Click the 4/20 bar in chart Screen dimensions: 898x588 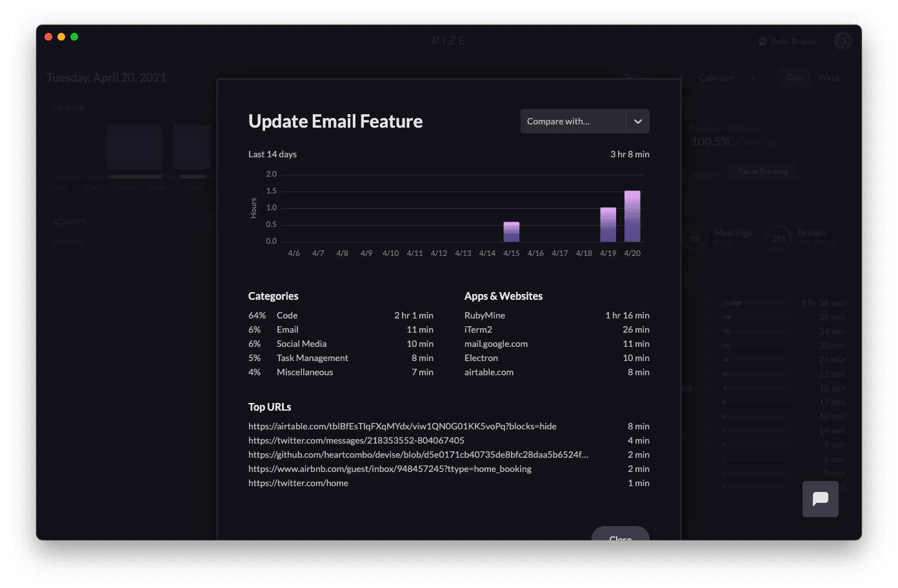click(632, 216)
